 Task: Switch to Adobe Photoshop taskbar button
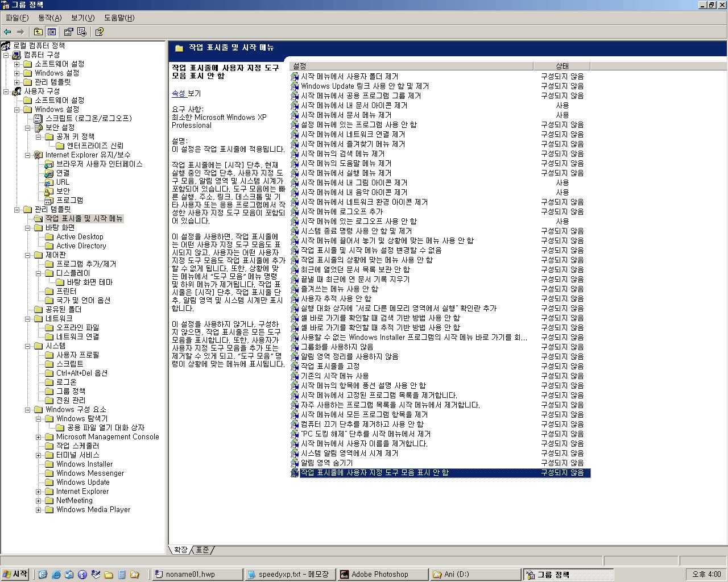382,575
